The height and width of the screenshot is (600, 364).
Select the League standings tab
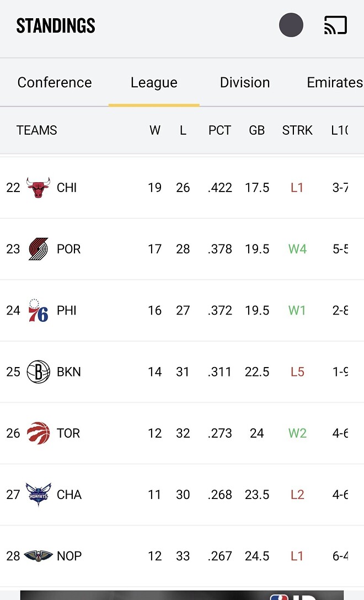(x=154, y=83)
